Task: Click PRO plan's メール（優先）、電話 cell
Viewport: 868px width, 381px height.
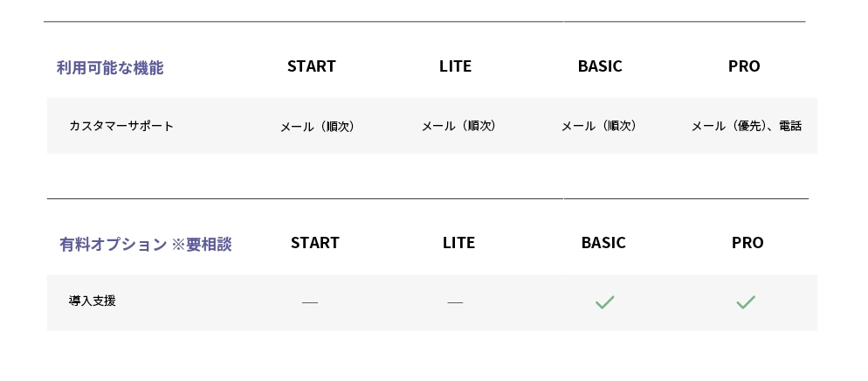Action: click(746, 126)
